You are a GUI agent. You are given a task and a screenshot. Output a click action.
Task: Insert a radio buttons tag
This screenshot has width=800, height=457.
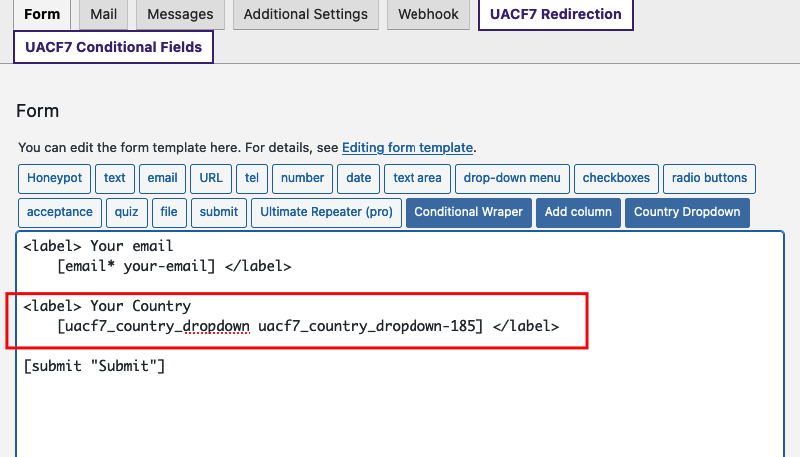[709, 179]
